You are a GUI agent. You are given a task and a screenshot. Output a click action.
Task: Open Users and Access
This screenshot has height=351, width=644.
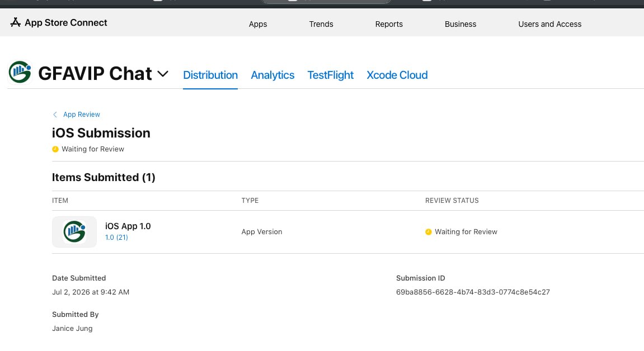point(550,24)
